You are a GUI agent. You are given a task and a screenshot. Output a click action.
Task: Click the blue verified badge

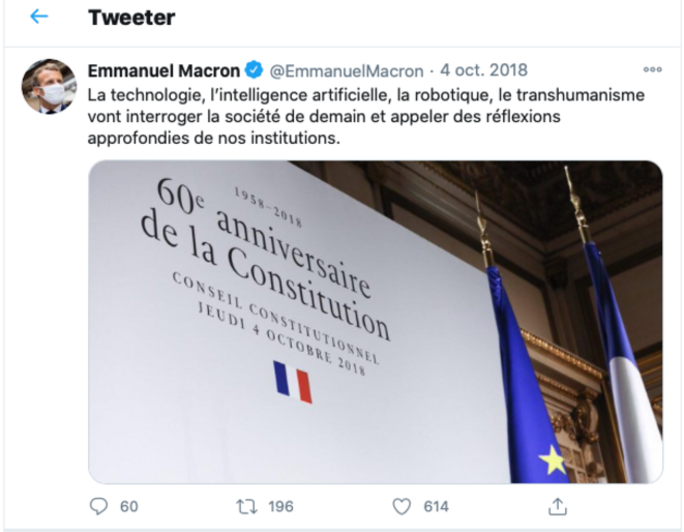[254, 70]
